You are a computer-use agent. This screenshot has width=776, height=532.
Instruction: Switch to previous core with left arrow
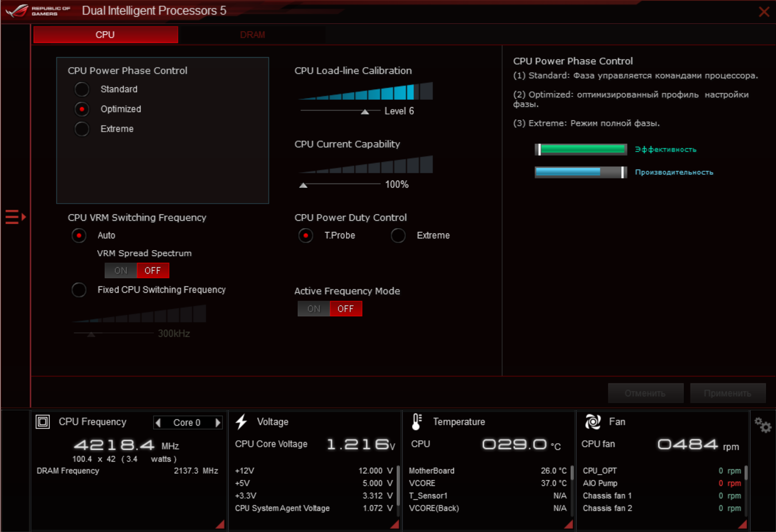158,422
